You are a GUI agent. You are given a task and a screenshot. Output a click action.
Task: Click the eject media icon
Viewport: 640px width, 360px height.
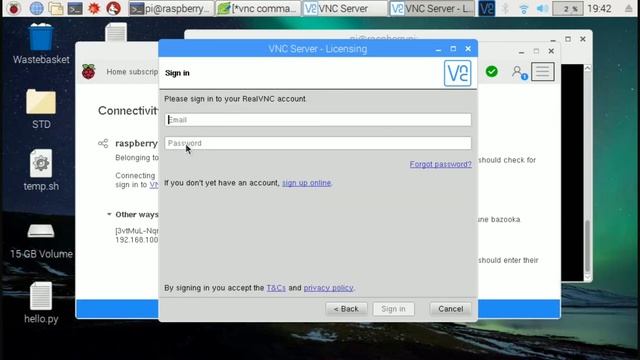click(x=628, y=9)
